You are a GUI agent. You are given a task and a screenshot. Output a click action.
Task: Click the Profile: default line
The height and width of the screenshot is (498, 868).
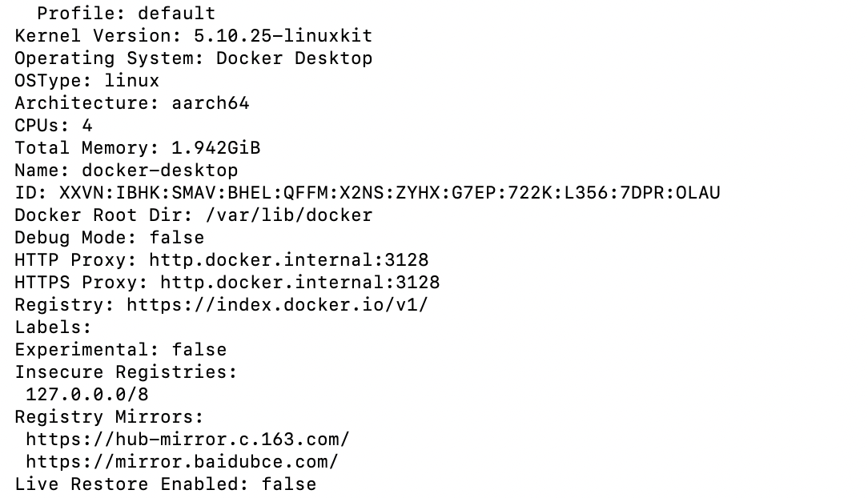[126, 14]
